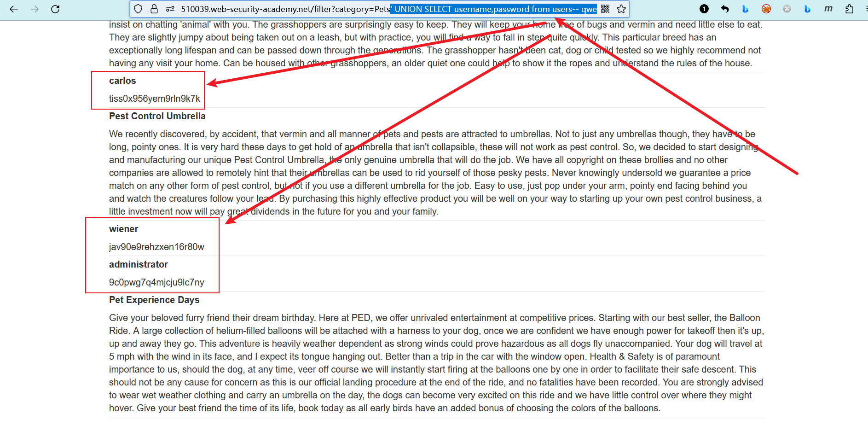
Task: Generate QR code for this page
Action: tap(605, 9)
